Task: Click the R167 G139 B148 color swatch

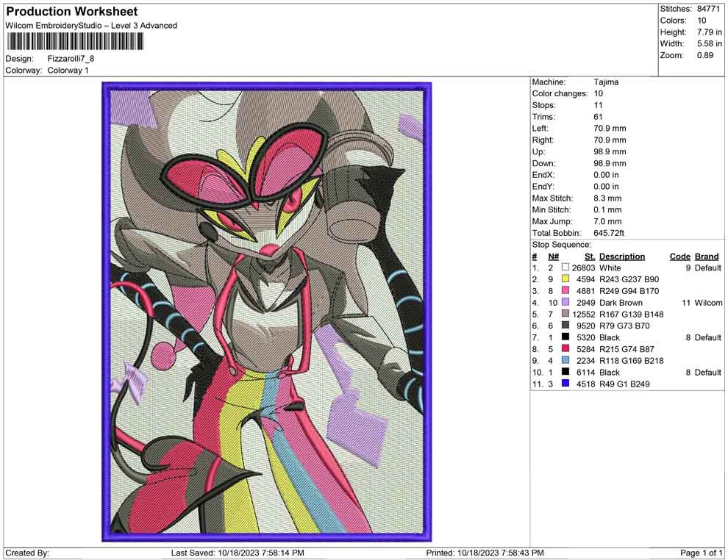Action: pyautogui.click(x=565, y=314)
